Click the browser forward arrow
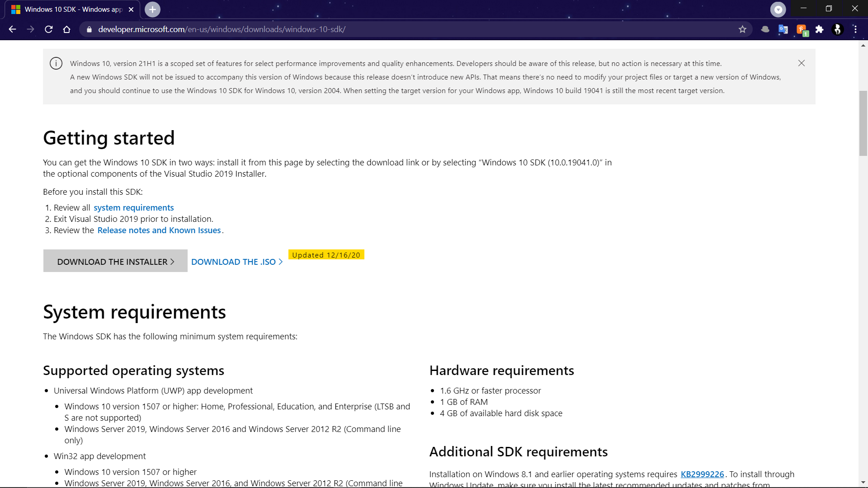This screenshot has width=868, height=488. (x=30, y=29)
